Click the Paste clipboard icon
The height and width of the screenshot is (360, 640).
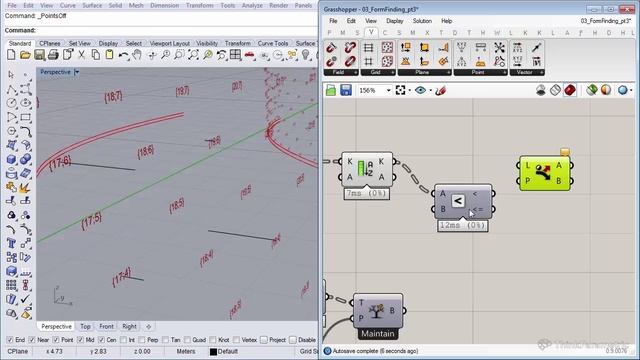pyautogui.click(x=109, y=55)
